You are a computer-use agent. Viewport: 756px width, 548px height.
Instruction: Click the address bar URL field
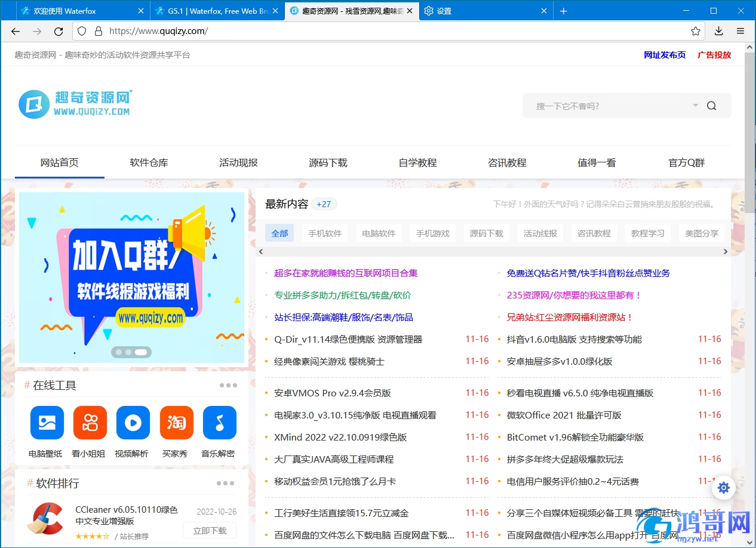click(x=388, y=31)
